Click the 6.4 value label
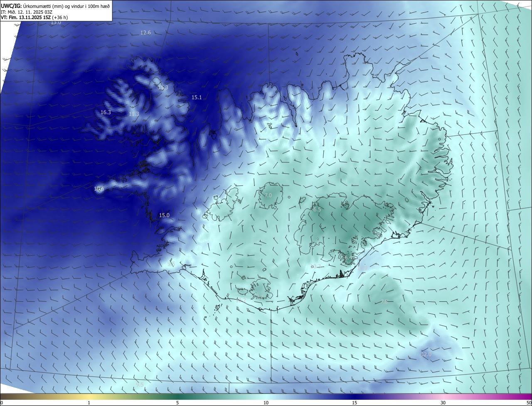The image size is (532, 406). click(348, 257)
